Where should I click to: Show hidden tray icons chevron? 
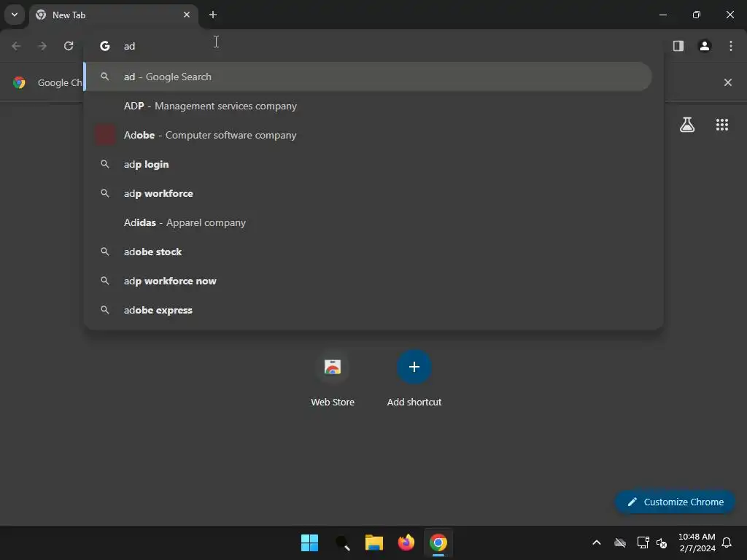click(x=597, y=542)
